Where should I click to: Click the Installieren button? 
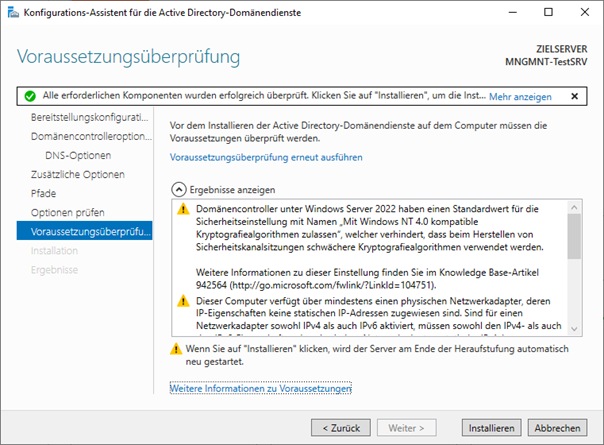point(491,427)
